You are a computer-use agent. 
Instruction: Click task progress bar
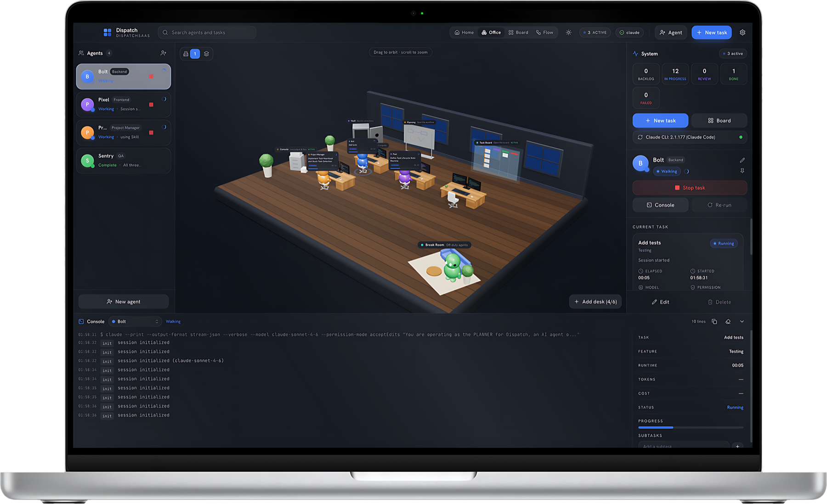pos(691,427)
